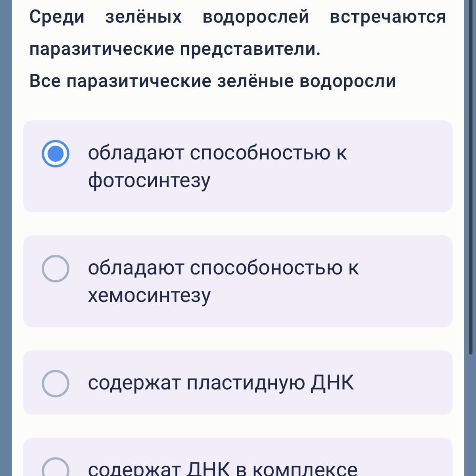Click the word ДНК in the пластидную option
The height and width of the screenshot is (476, 476).
[332, 383]
